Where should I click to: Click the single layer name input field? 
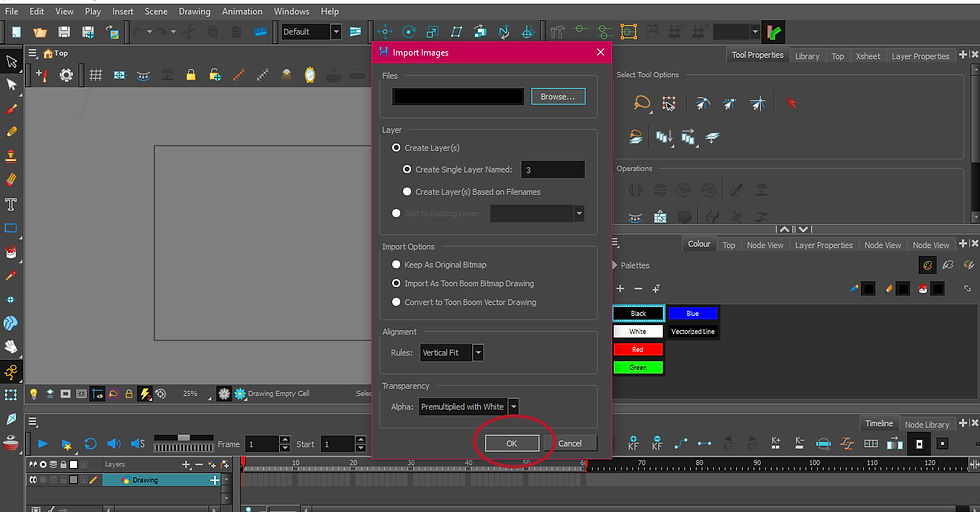(x=553, y=170)
